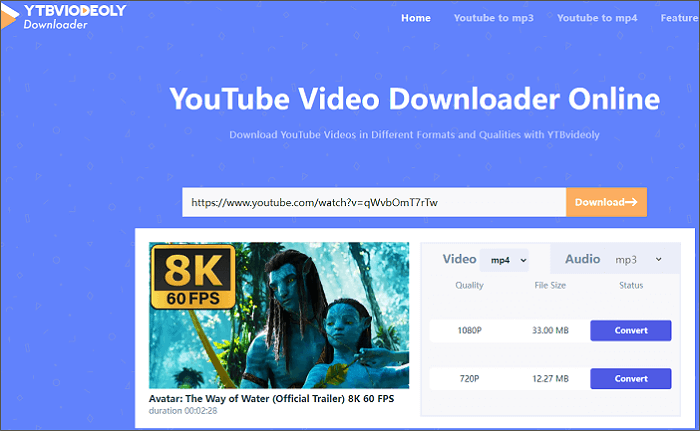
Task: Switch to the Video tab
Action: point(459,259)
